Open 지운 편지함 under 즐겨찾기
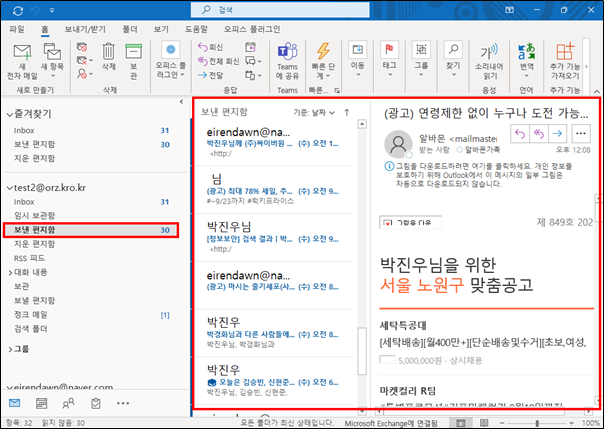This screenshot has width=604, height=429. (34, 158)
